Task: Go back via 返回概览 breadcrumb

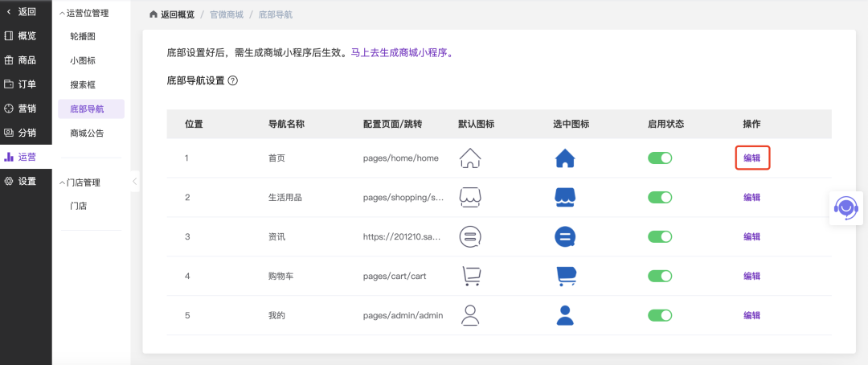Action: click(172, 14)
